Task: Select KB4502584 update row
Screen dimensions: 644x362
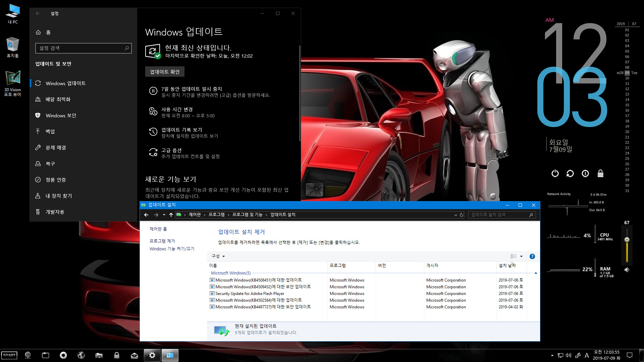Action: click(x=367, y=300)
